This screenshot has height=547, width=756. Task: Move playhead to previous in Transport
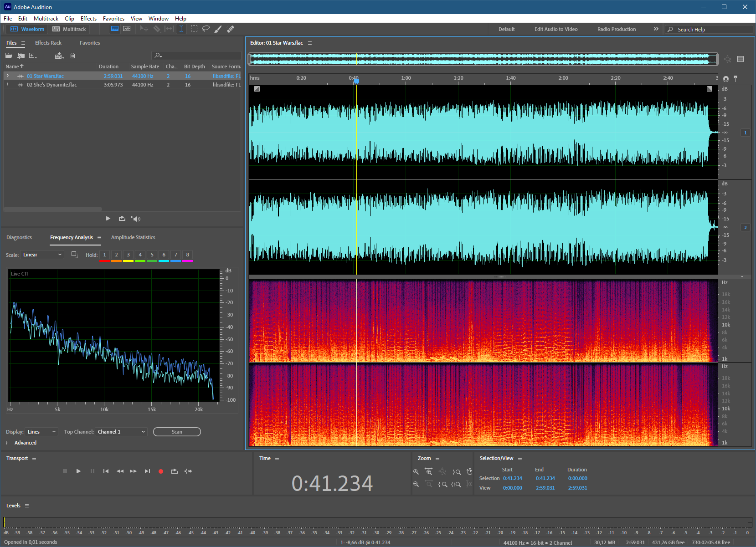click(106, 471)
